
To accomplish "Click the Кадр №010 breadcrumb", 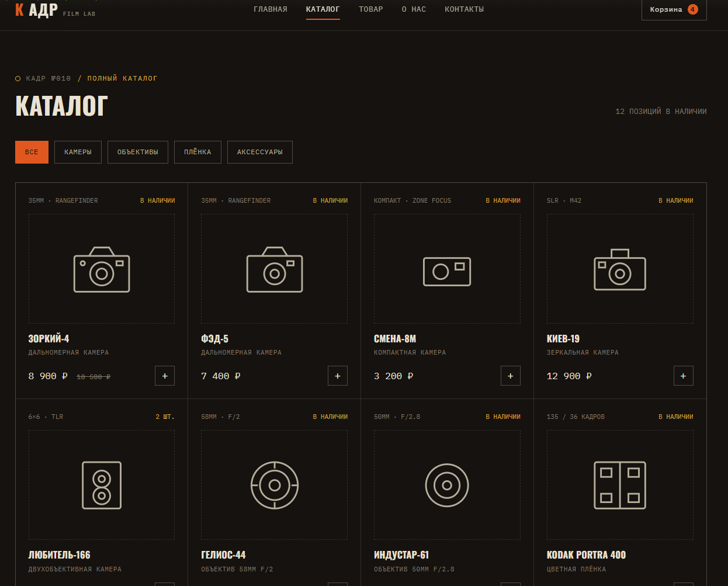I will click(x=48, y=78).
